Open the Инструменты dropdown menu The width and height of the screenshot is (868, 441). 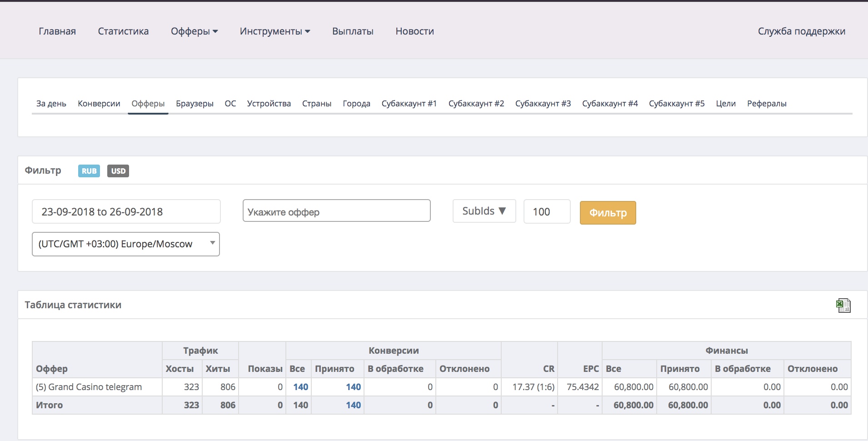pos(274,31)
